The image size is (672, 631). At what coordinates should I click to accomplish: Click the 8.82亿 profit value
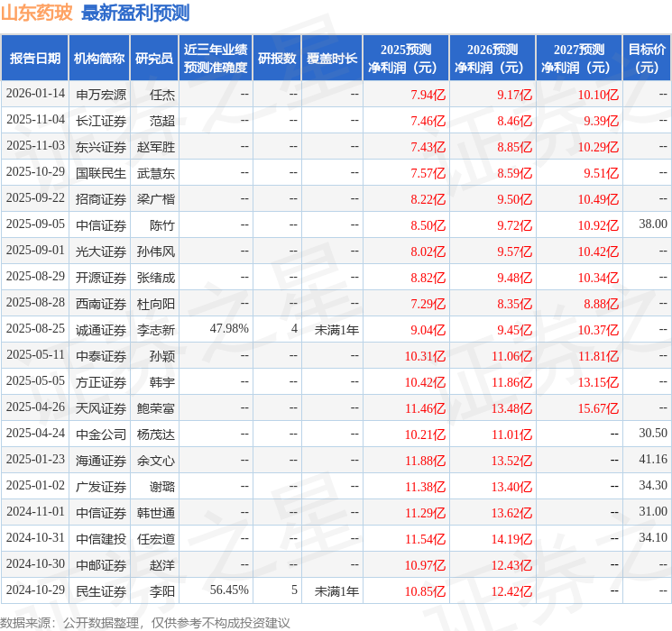click(428, 277)
